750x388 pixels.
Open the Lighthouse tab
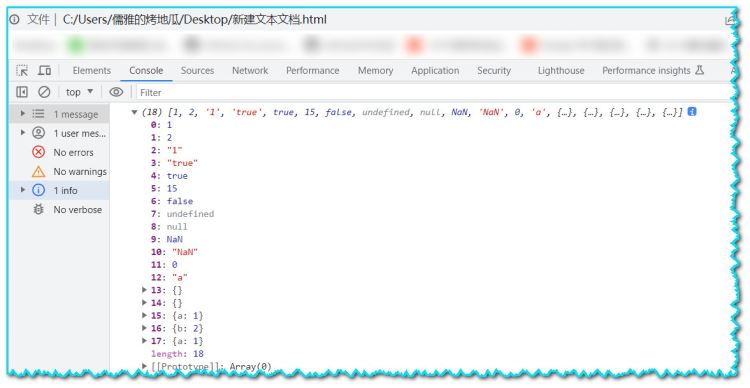point(561,70)
